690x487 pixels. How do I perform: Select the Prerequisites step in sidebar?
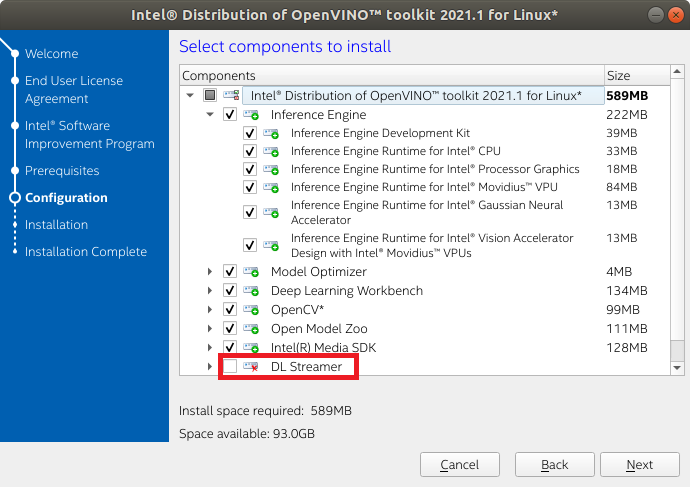(62, 171)
